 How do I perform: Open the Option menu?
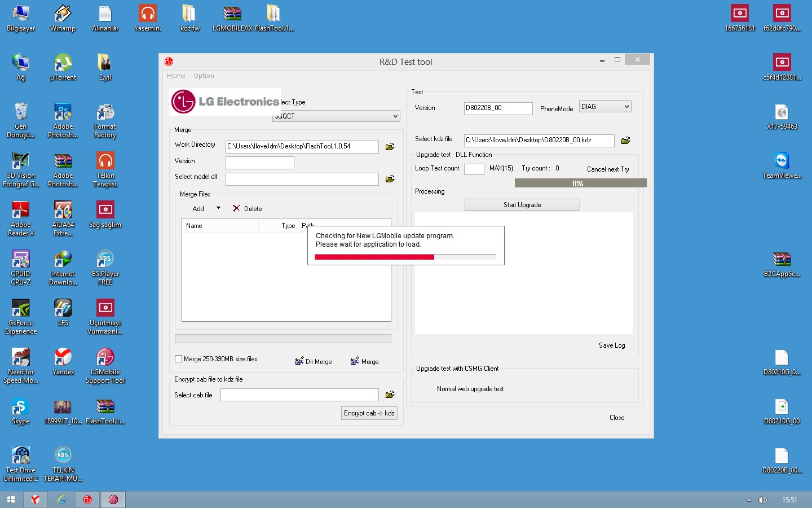coord(204,76)
